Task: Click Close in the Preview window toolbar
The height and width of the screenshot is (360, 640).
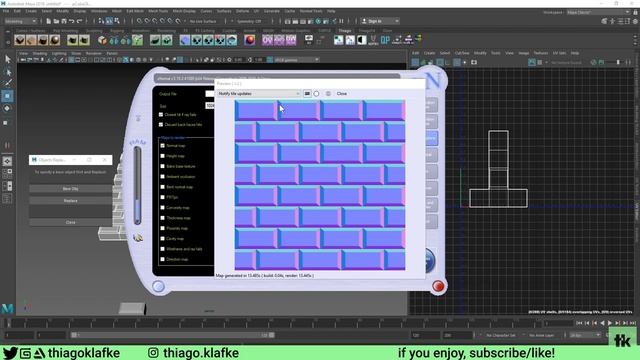Action: click(x=342, y=93)
